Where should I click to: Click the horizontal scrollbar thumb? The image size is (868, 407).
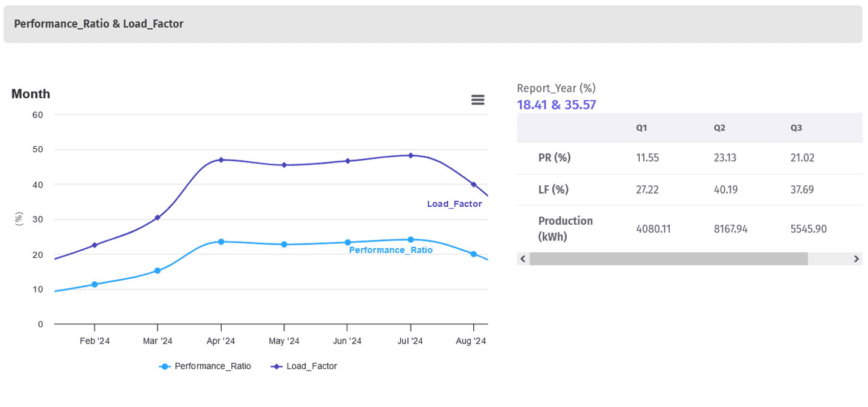click(x=668, y=259)
